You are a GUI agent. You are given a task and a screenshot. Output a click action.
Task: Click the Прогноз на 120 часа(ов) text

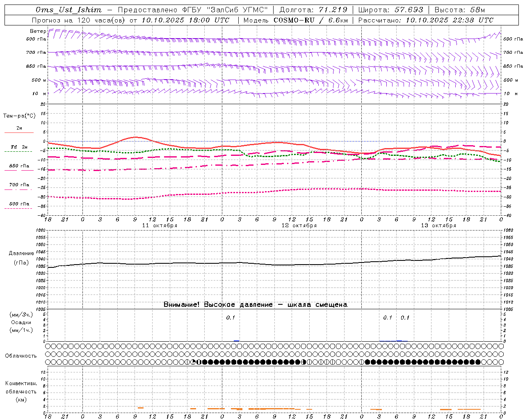click(79, 20)
